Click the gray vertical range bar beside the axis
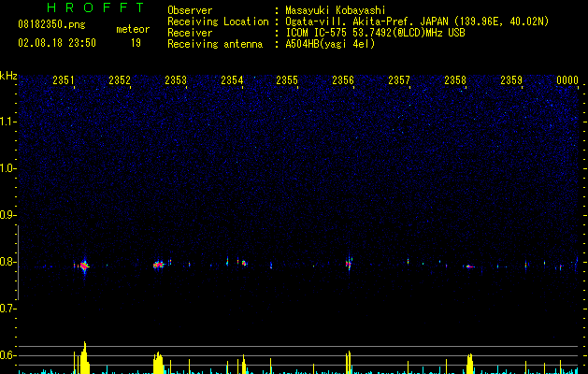The height and width of the screenshot is (374, 588). (x=18, y=263)
